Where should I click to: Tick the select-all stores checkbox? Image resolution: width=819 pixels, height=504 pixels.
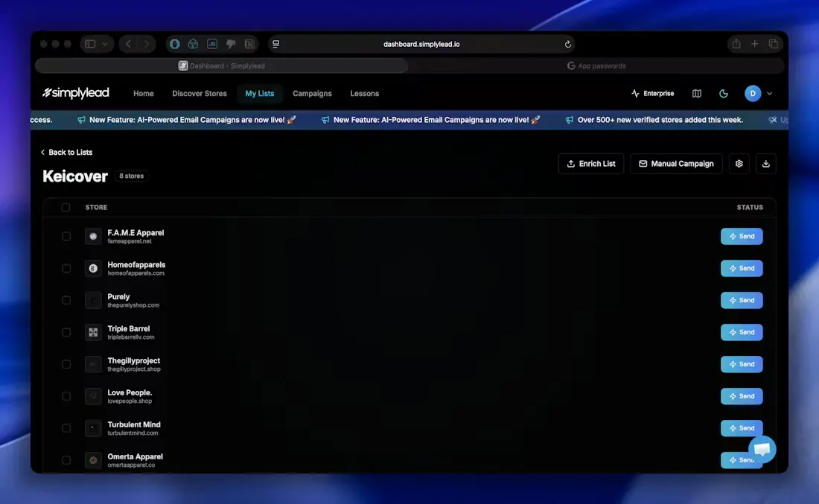pyautogui.click(x=66, y=208)
